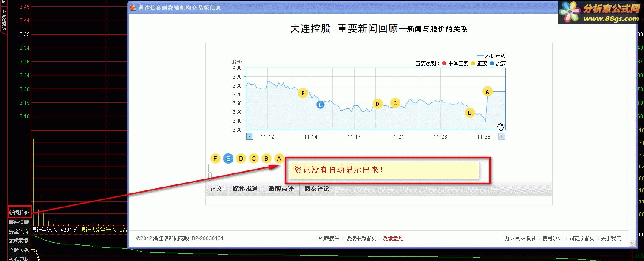Click news marker D on the price chart

point(377,104)
